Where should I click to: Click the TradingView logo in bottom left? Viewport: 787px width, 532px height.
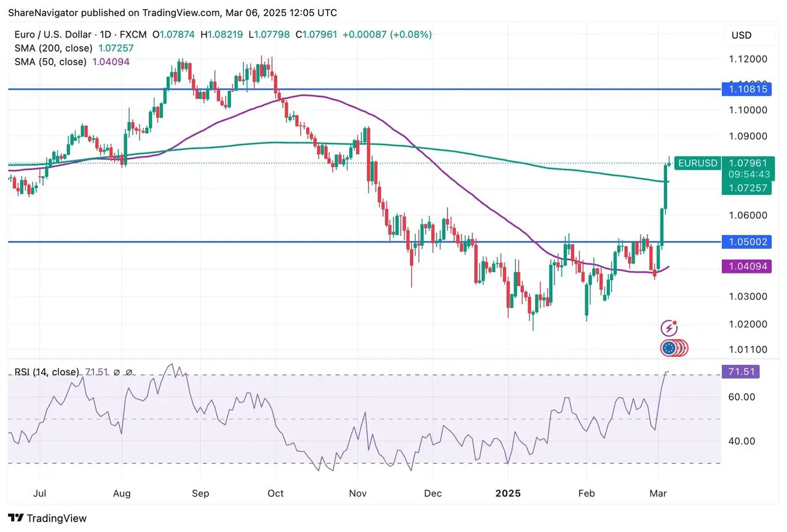[46, 518]
